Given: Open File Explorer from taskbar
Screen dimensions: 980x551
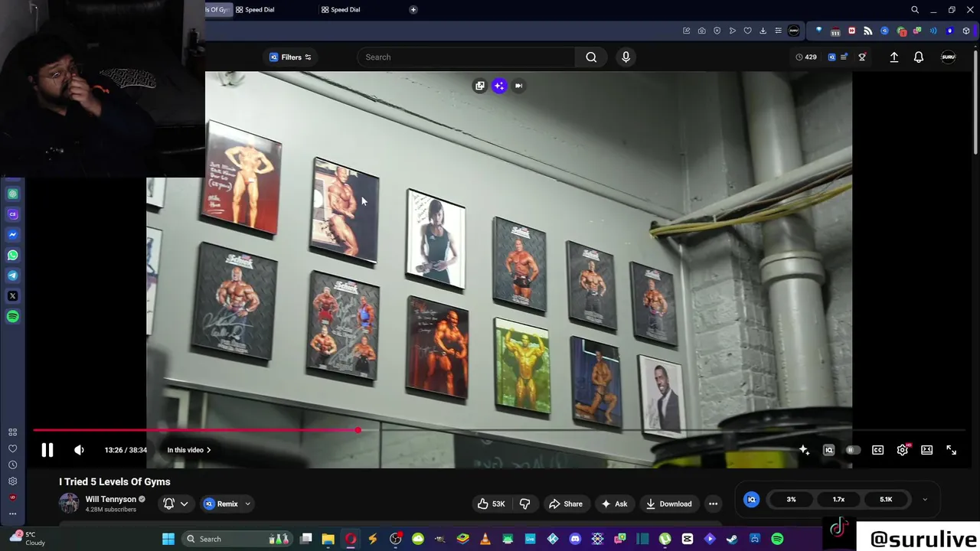Looking at the screenshot, I should (328, 539).
